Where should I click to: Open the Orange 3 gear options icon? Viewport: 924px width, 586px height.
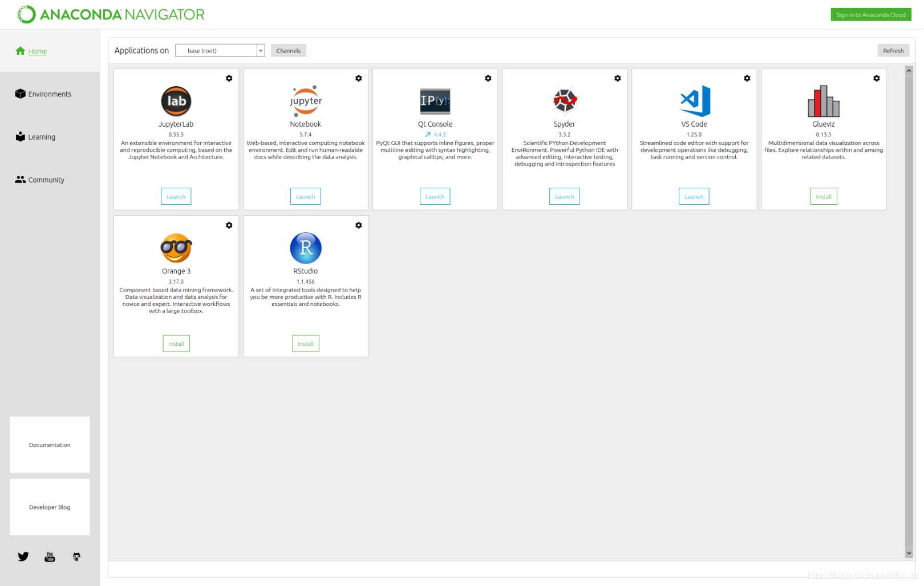(229, 225)
